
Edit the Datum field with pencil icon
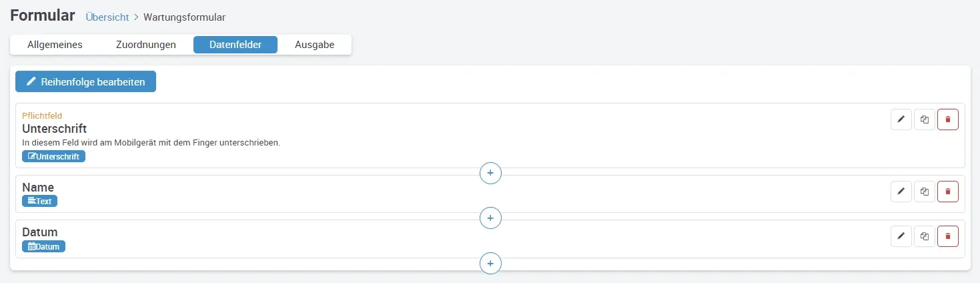(901, 236)
